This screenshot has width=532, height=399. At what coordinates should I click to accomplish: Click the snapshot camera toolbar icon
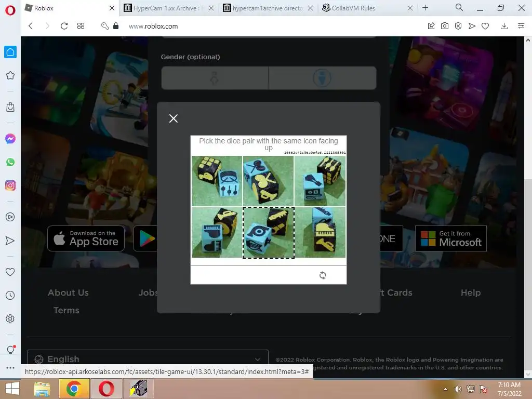click(445, 26)
